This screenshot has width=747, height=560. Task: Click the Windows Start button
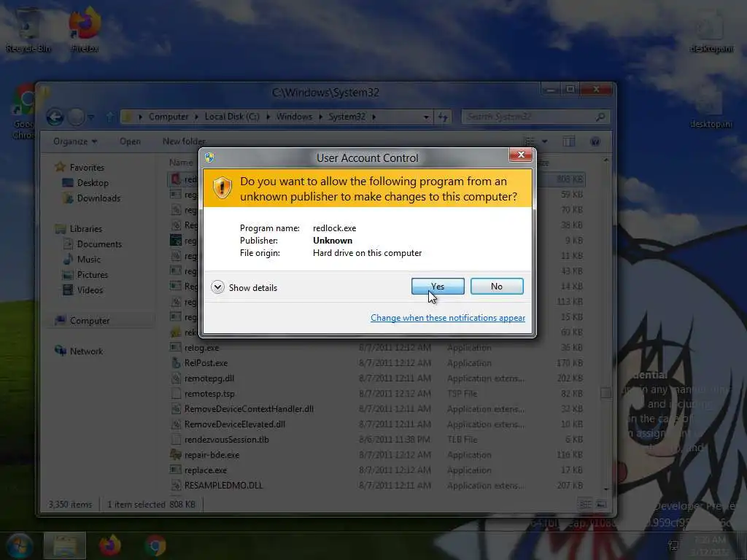point(19,545)
